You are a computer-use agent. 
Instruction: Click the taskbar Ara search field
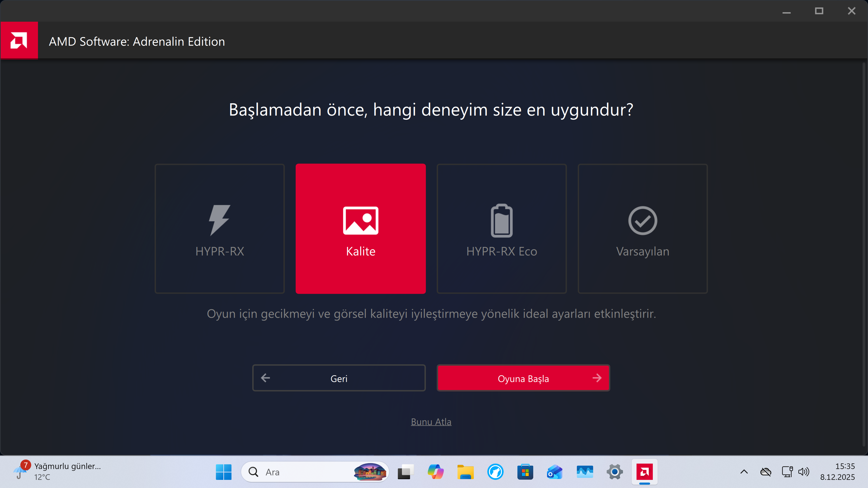click(315, 472)
